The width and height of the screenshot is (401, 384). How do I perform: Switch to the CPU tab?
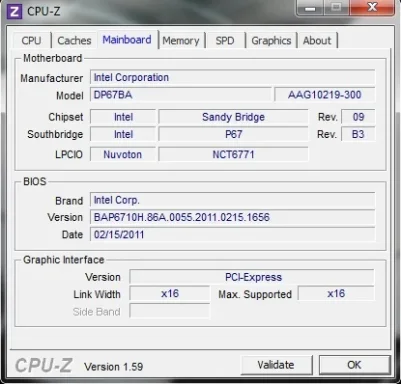pyautogui.click(x=31, y=41)
